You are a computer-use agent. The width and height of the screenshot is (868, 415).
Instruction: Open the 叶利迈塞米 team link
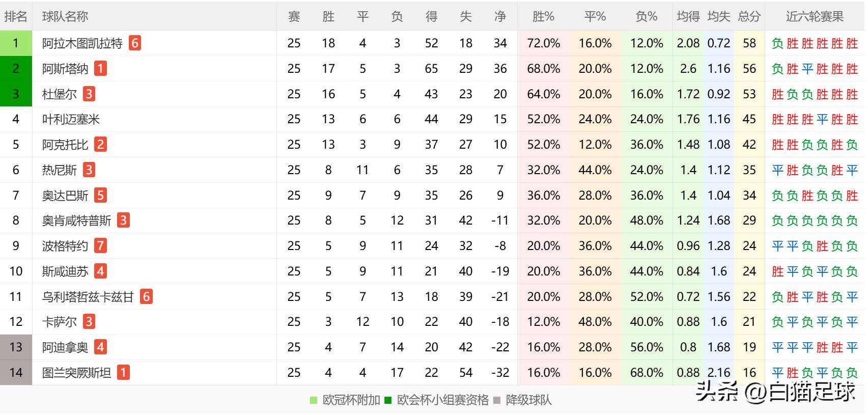click(x=71, y=119)
